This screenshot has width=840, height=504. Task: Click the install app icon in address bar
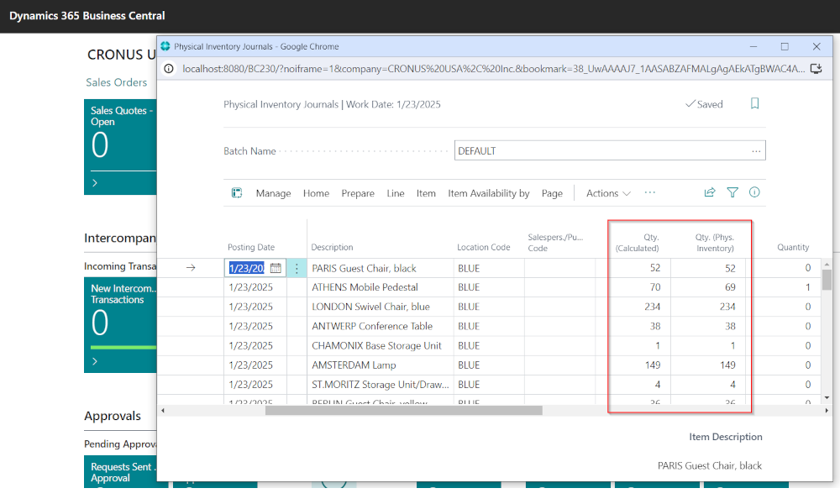[x=815, y=69]
